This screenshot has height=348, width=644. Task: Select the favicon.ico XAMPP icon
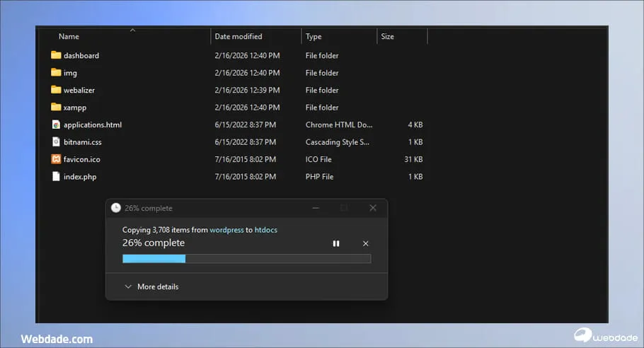(x=56, y=159)
